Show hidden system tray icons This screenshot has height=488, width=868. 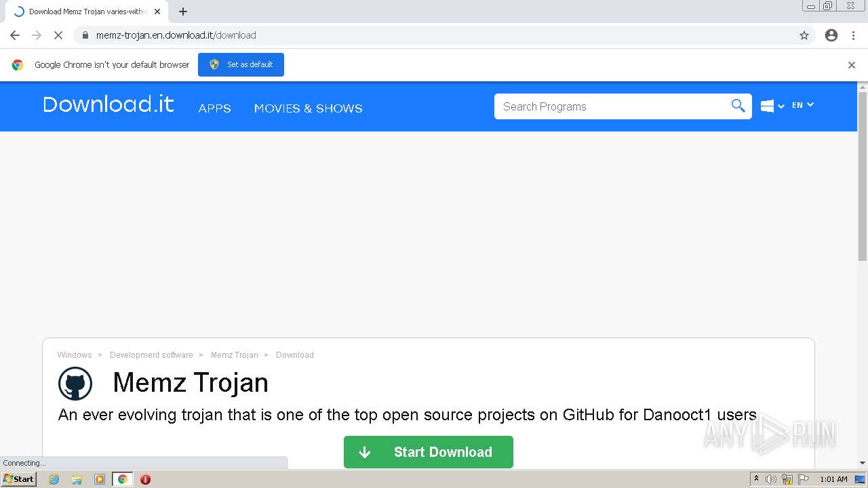point(756,479)
